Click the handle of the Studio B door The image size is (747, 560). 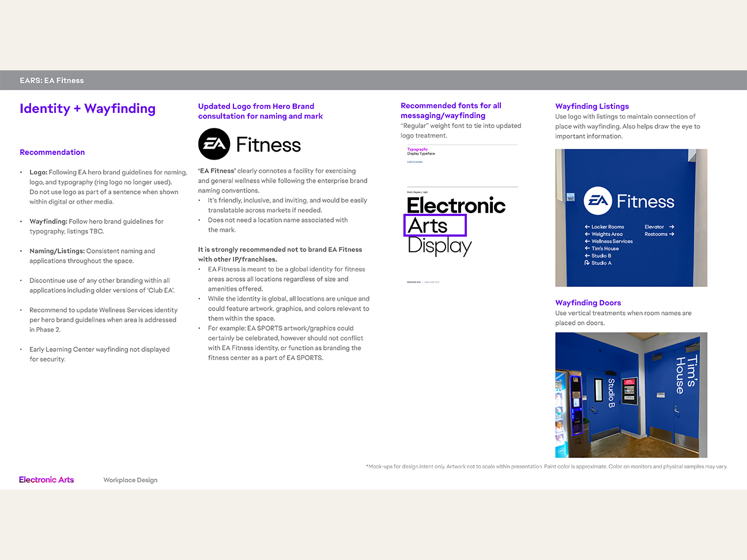click(x=593, y=409)
